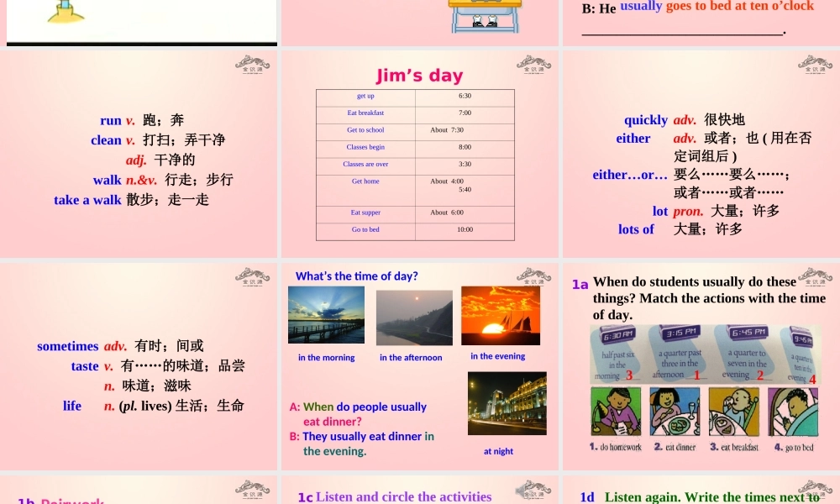Click the word 'life'
The image size is (840, 504).
tap(71, 406)
